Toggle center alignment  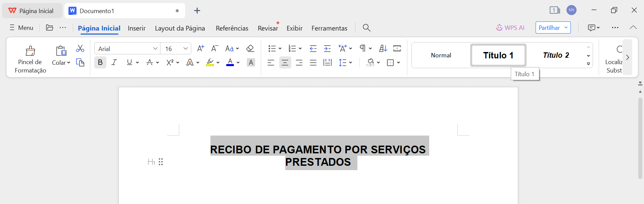285,62
